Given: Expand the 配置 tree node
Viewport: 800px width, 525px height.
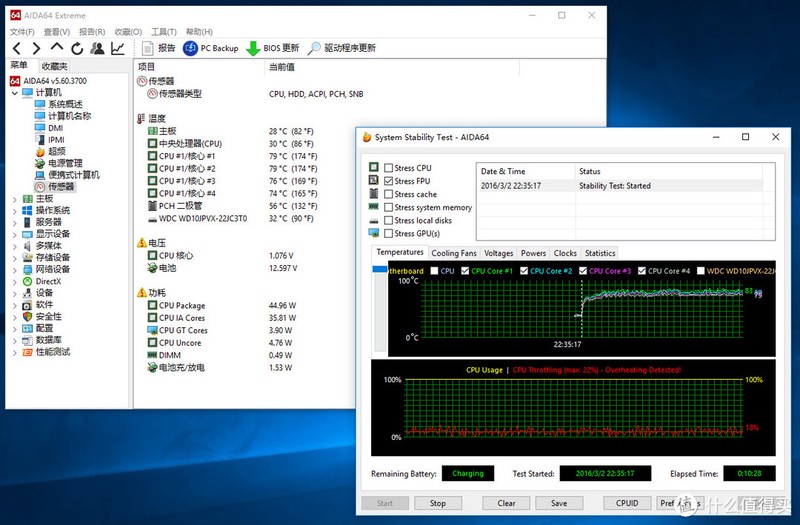Looking at the screenshot, I should point(14,329).
